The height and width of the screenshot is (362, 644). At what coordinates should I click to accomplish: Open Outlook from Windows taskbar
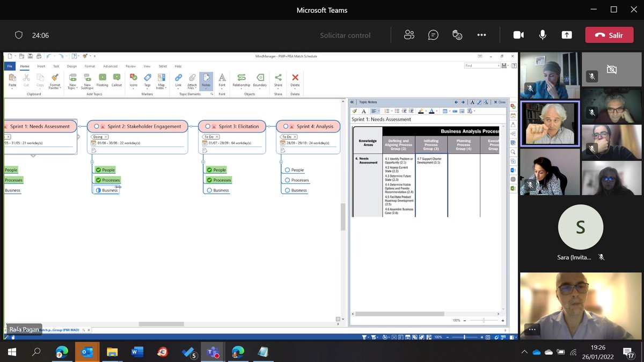point(86,352)
